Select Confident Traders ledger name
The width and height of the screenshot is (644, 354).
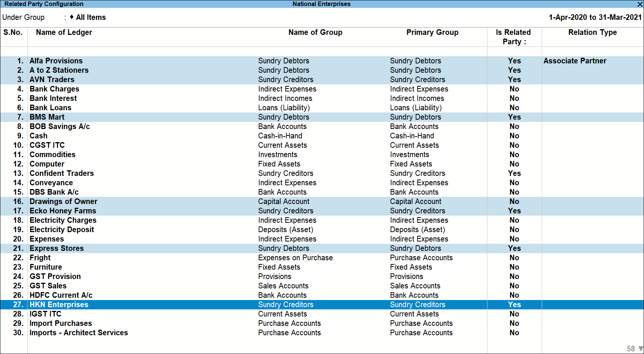[62, 173]
